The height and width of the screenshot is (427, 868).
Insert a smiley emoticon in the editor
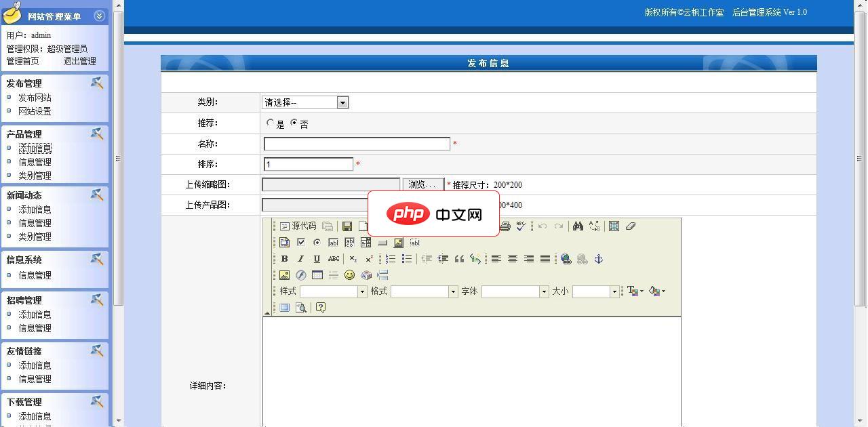pyautogui.click(x=349, y=275)
